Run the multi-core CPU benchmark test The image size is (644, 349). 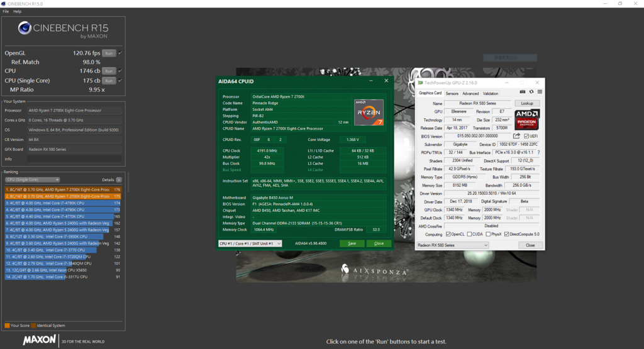pyautogui.click(x=109, y=71)
